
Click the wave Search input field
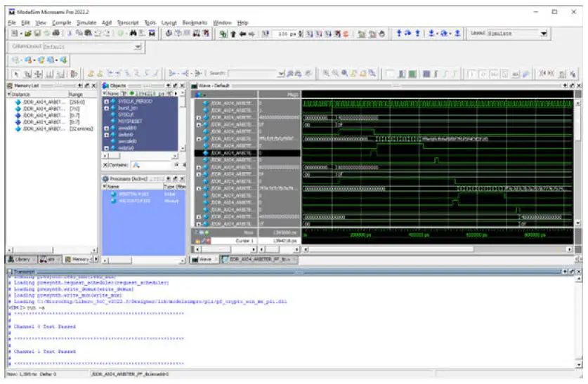pyautogui.click(x=253, y=74)
